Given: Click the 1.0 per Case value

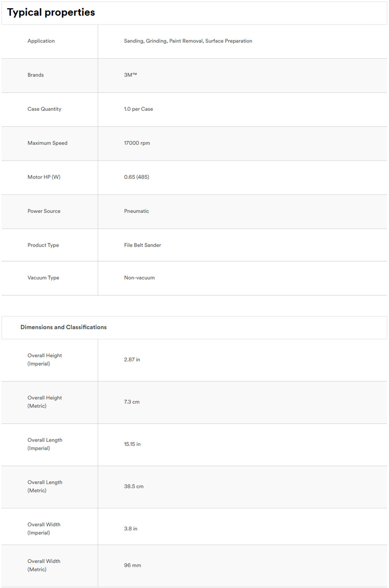Looking at the screenshot, I should pyautogui.click(x=138, y=109).
